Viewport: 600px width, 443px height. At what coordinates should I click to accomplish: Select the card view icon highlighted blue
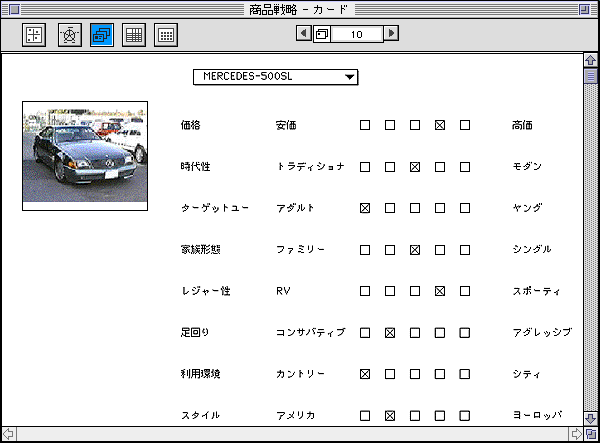pyautogui.click(x=102, y=35)
